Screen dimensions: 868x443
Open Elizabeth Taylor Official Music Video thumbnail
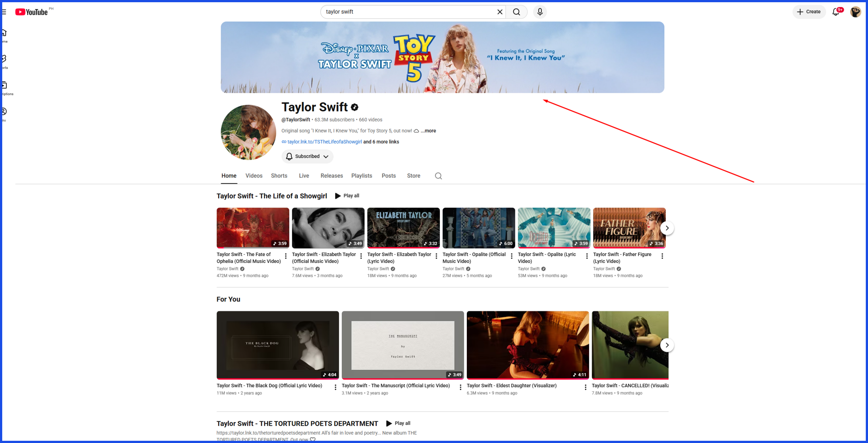pyautogui.click(x=328, y=228)
